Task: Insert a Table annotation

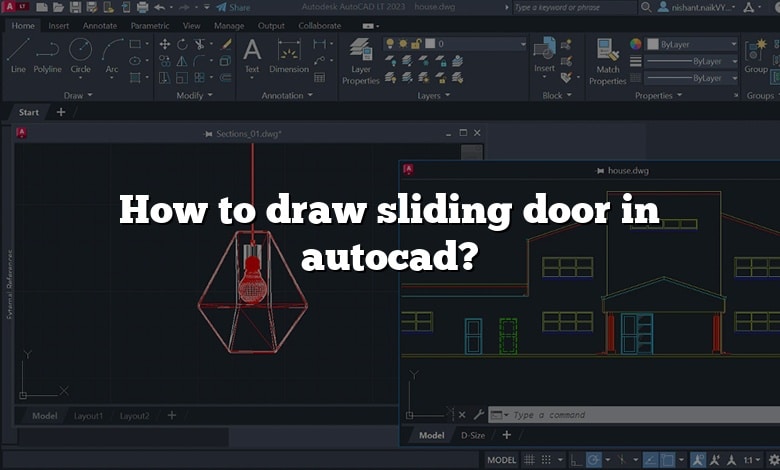Action: [319, 78]
